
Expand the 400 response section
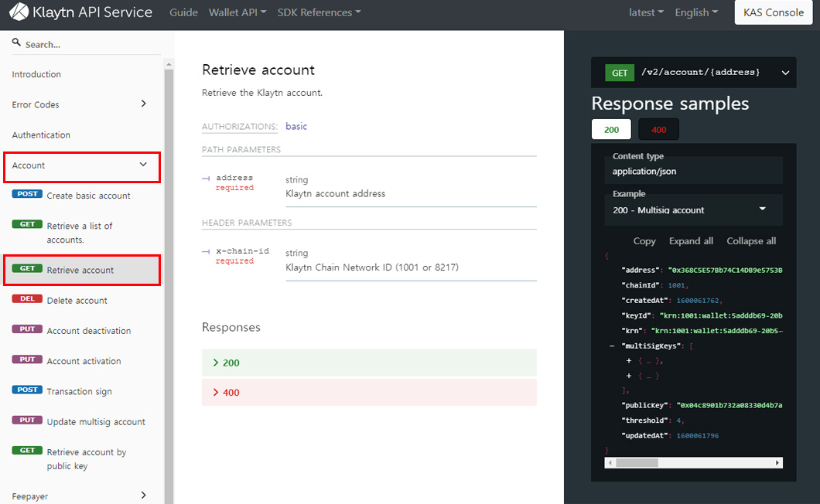369,393
